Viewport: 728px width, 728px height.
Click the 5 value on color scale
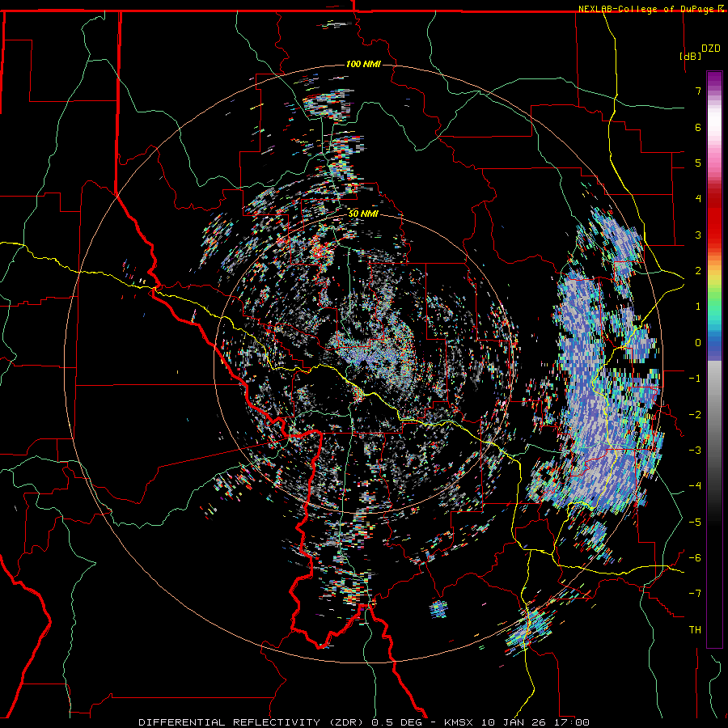(698, 163)
